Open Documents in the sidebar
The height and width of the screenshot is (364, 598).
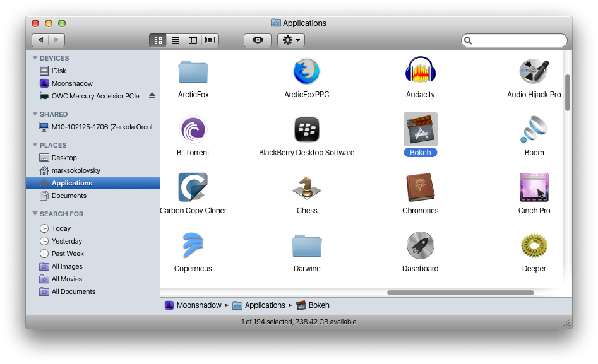pyautogui.click(x=69, y=196)
